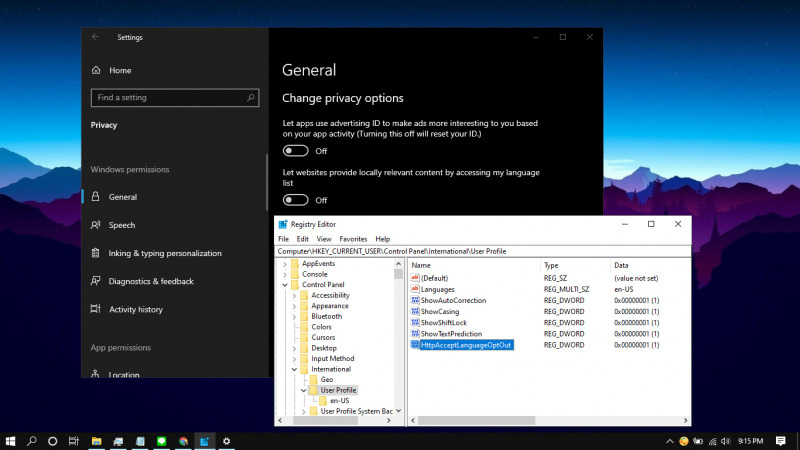Open the View menu in Registry Editor

pos(323,239)
